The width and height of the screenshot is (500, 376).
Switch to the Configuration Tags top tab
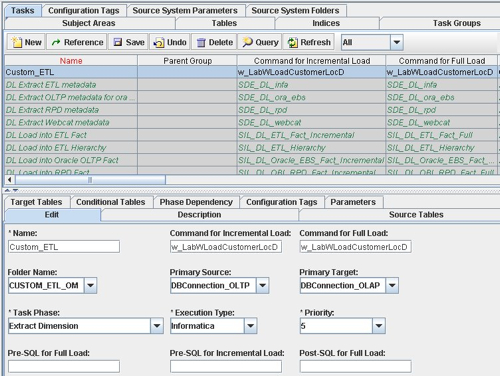click(84, 11)
